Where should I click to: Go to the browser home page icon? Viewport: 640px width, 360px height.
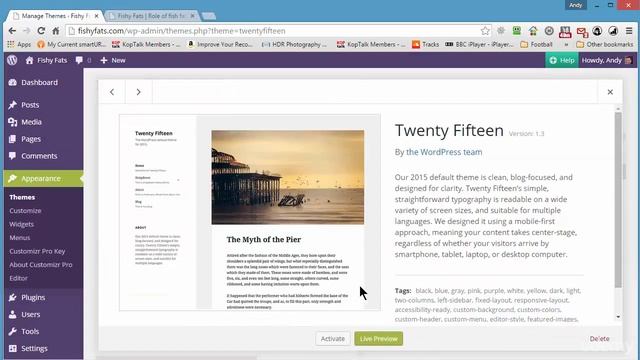[56, 31]
